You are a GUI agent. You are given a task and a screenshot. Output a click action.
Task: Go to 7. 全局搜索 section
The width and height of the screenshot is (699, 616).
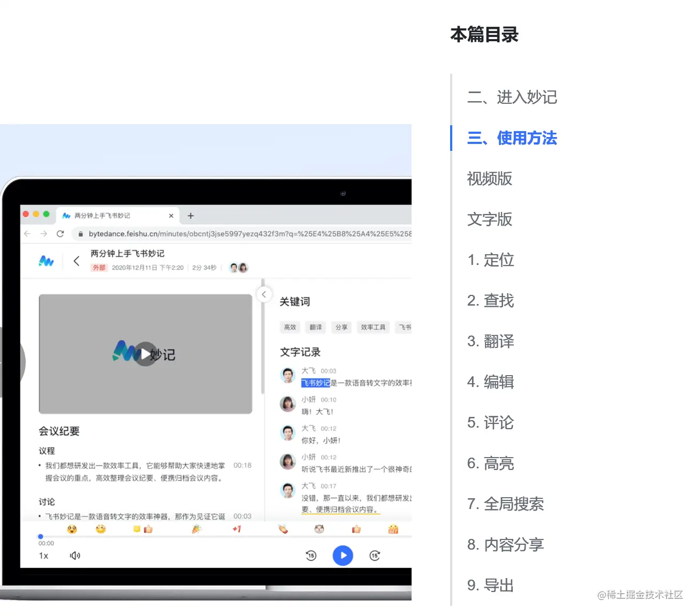tap(506, 504)
